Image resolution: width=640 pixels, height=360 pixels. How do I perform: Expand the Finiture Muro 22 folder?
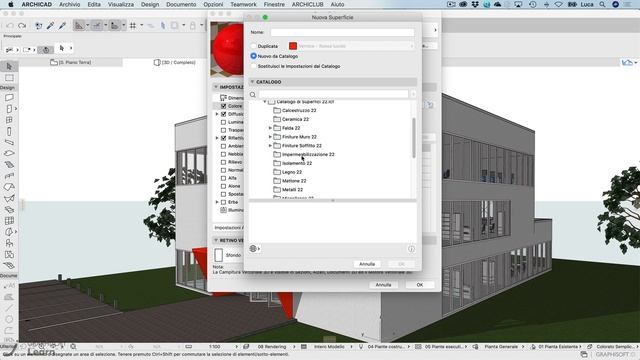(270, 137)
